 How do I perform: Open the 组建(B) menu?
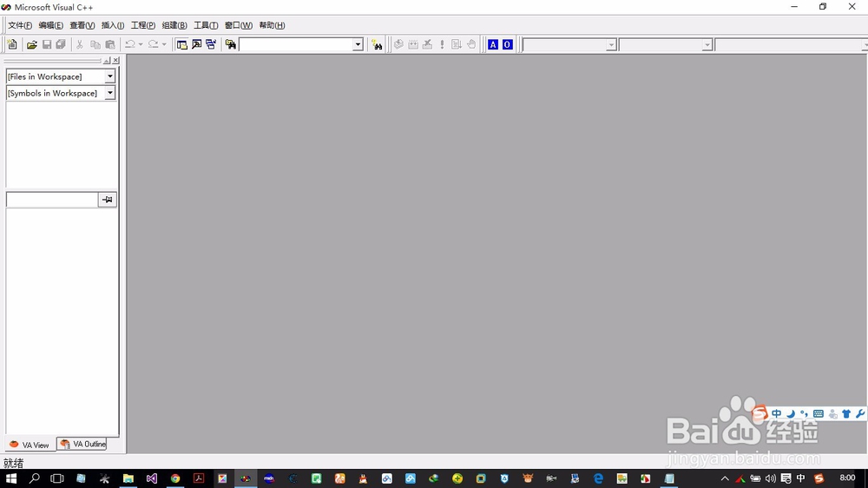point(174,25)
